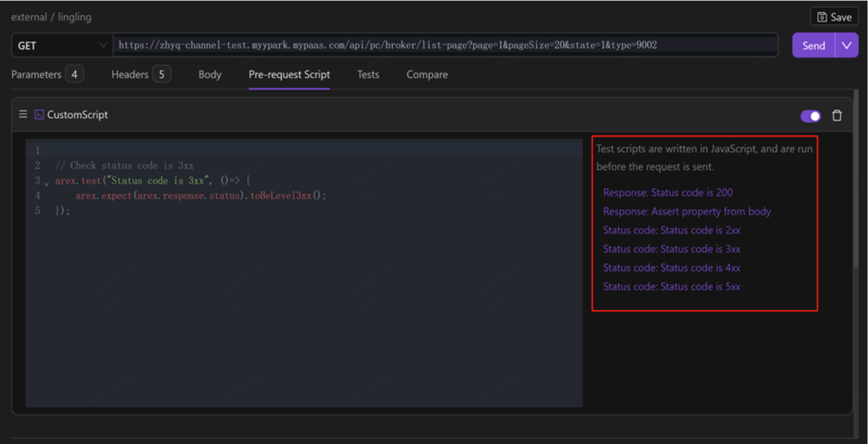Image resolution: width=868 pixels, height=444 pixels.
Task: Click the Save button with disk icon
Action: [834, 17]
